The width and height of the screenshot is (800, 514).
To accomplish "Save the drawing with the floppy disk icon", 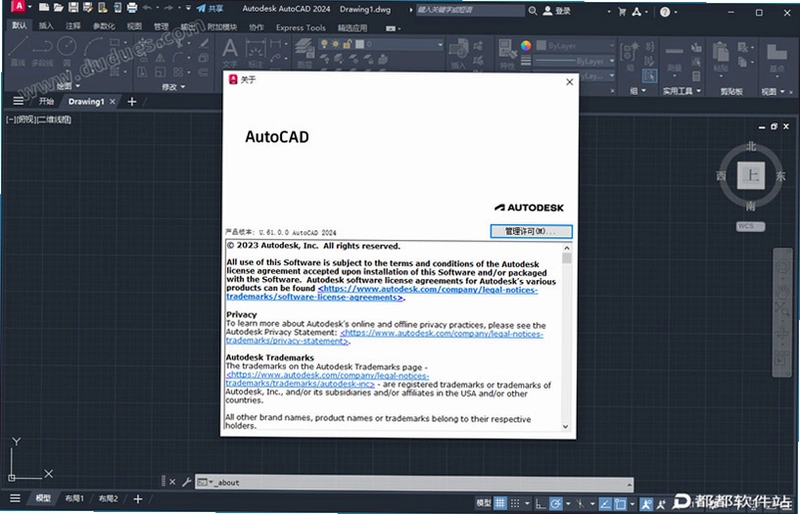I will pos(73,8).
